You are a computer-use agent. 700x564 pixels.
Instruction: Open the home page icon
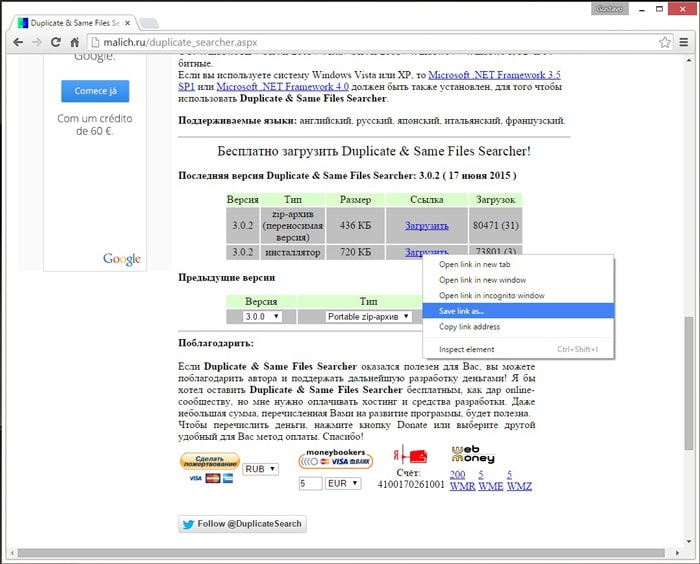(75, 42)
